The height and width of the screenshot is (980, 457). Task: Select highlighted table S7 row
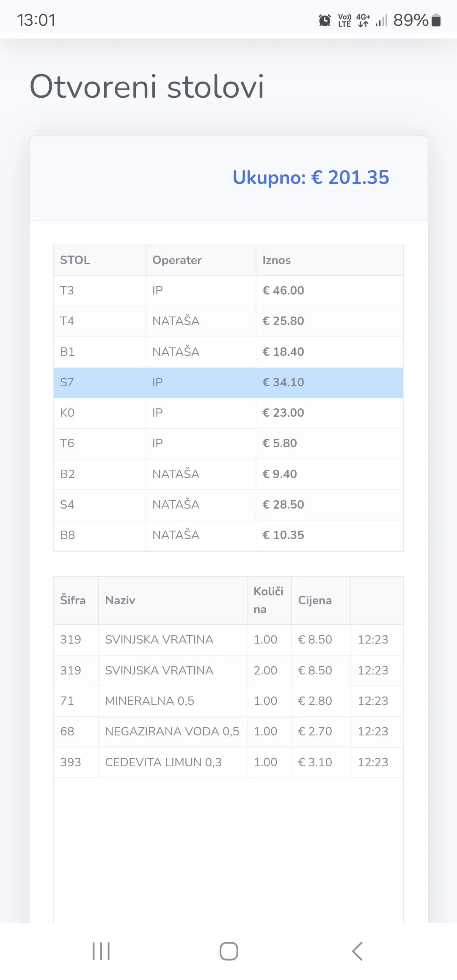click(228, 383)
